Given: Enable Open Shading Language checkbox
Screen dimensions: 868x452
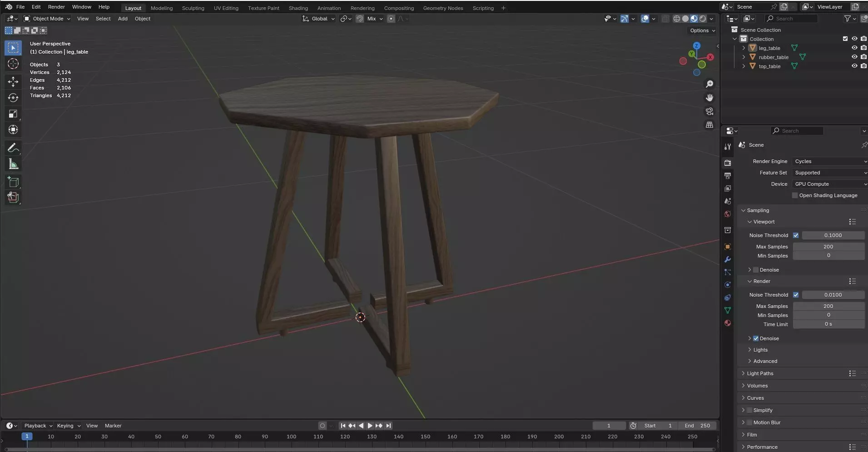Looking at the screenshot, I should pos(795,195).
